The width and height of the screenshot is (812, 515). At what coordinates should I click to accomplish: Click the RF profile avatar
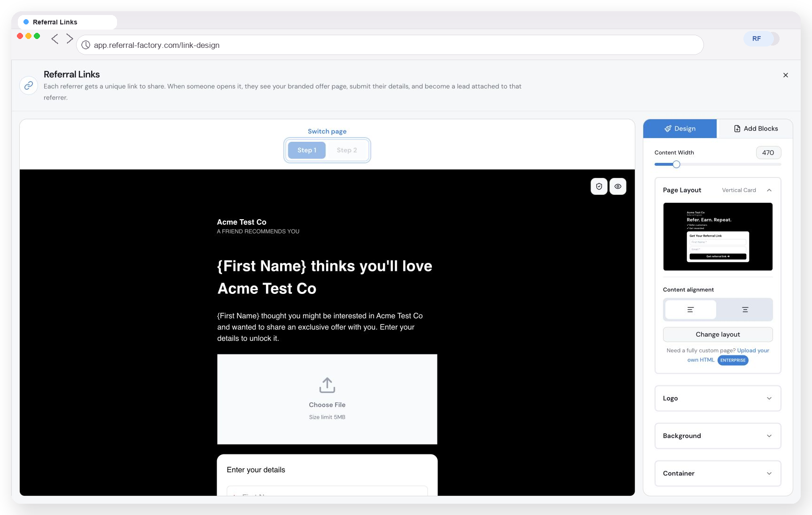[x=757, y=38]
